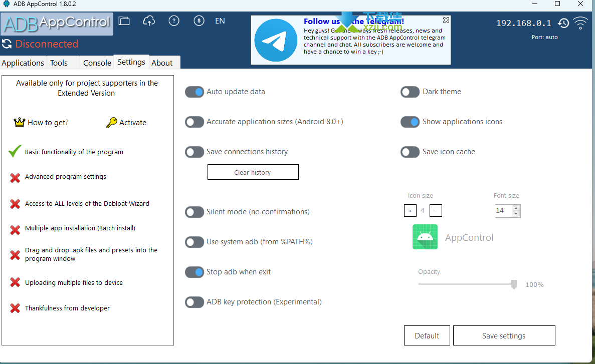
Task: Click the How to get? link
Action: [48, 123]
